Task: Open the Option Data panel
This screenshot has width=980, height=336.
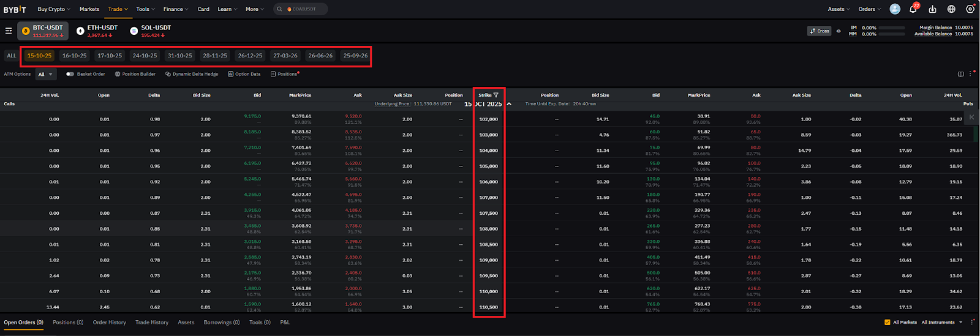Action: (x=244, y=74)
